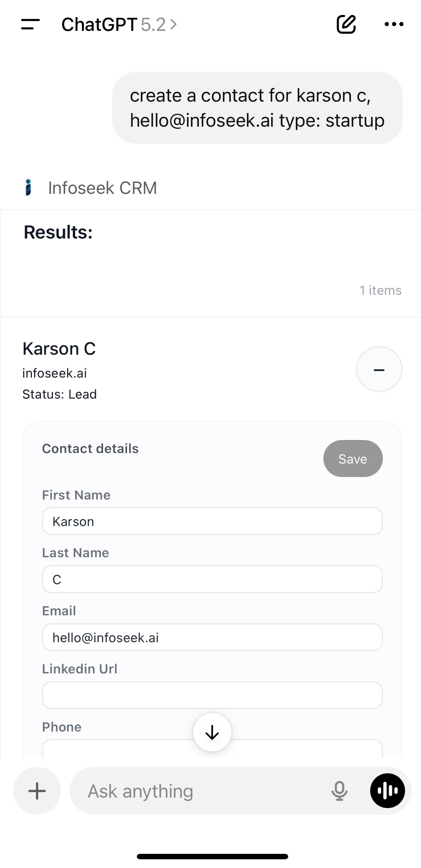Viewport: 421px width, 868px height.
Task: Select the First Name field
Action: [212, 521]
